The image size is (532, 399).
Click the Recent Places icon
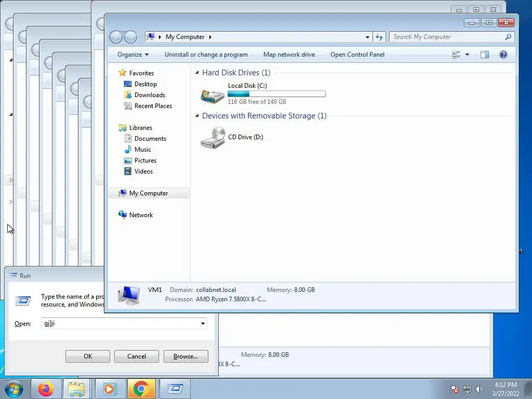coord(128,106)
